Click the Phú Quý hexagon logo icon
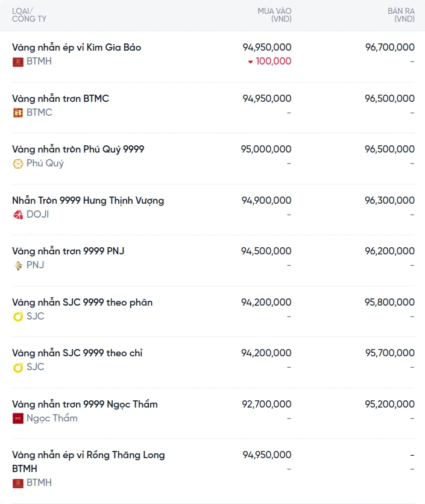Screen dimensions: 425x504 [x=18, y=164]
